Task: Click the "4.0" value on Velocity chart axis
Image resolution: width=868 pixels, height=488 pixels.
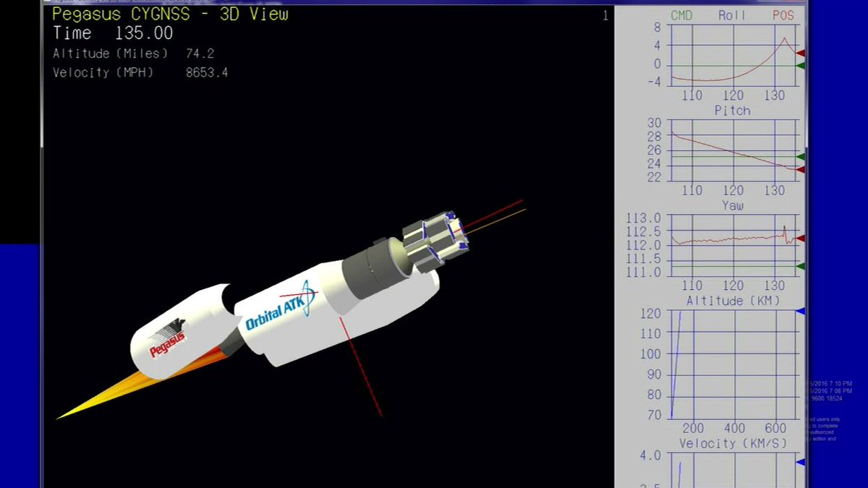Action: [x=650, y=455]
